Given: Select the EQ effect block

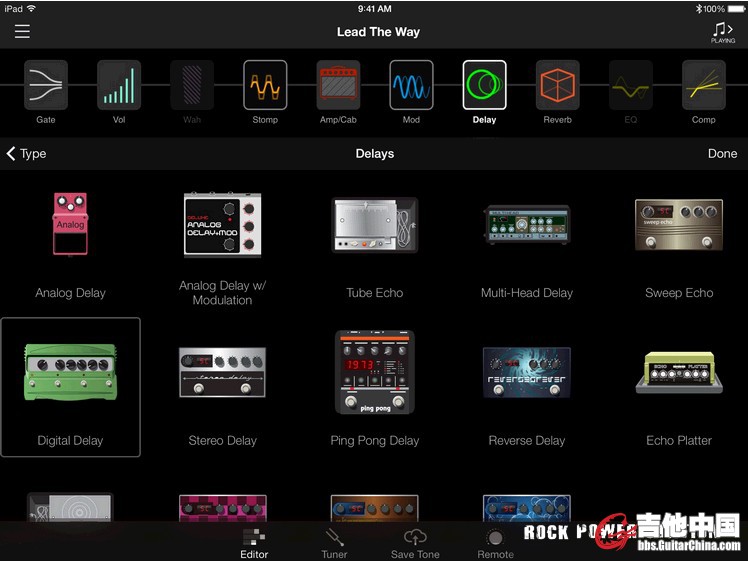Looking at the screenshot, I should pos(631,85).
